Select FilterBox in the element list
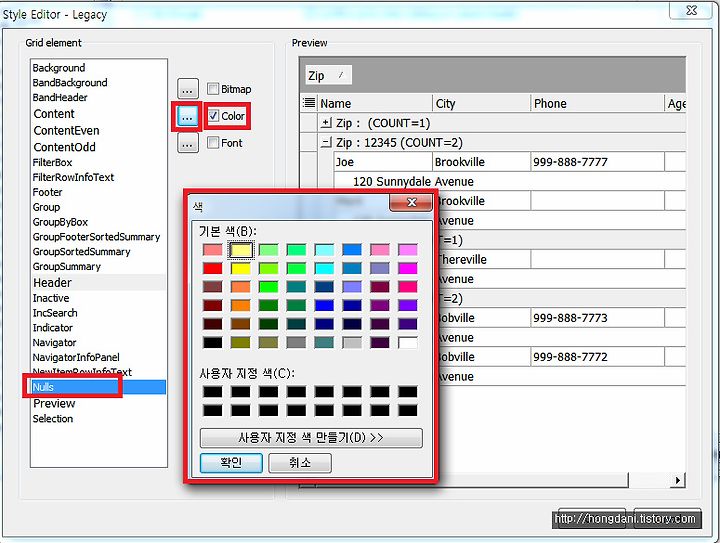The width and height of the screenshot is (720, 543). pyautogui.click(x=98, y=162)
